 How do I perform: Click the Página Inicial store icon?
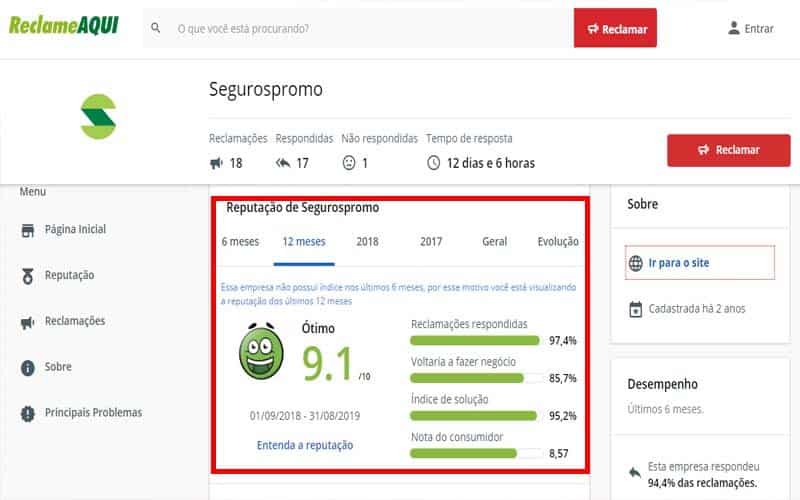(28, 231)
